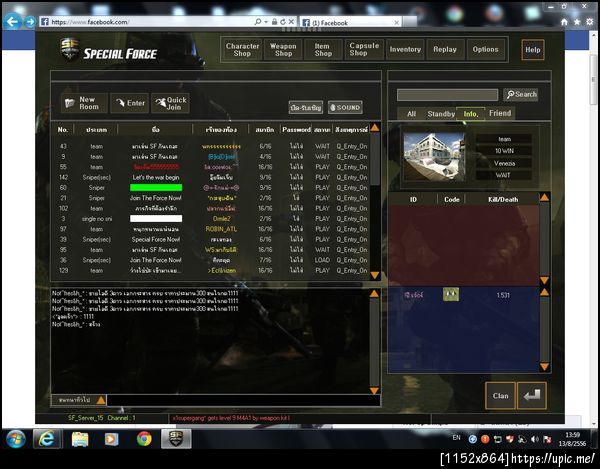Click the return arrow button beside Clan
Viewport: 600px width, 469px height.
pos(532,396)
